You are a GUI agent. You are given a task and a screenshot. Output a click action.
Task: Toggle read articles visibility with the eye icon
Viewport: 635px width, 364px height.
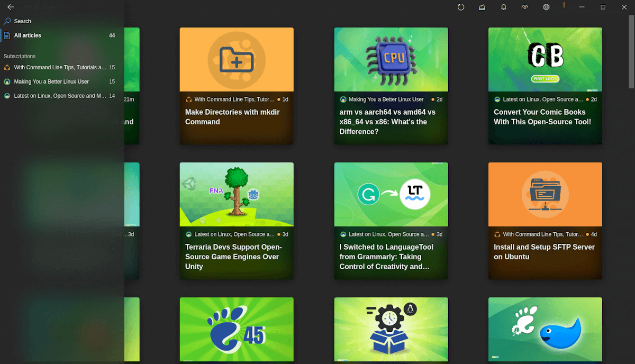(524, 7)
